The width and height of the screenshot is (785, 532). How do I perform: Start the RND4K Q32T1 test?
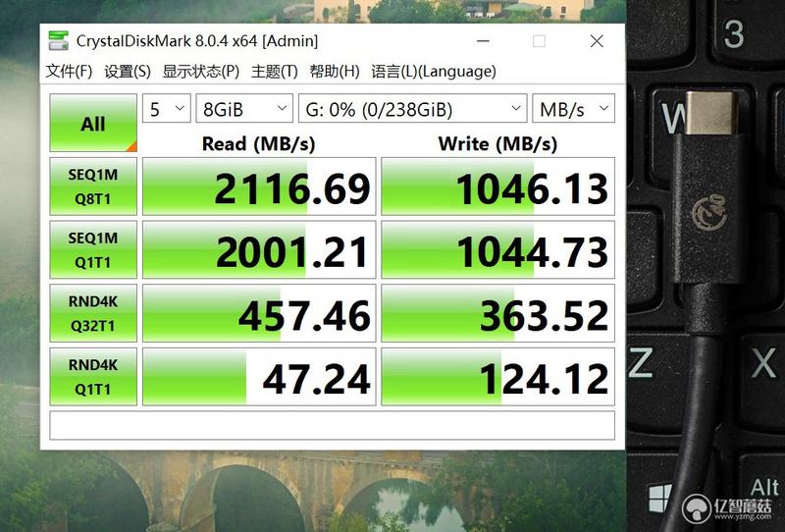coord(93,313)
